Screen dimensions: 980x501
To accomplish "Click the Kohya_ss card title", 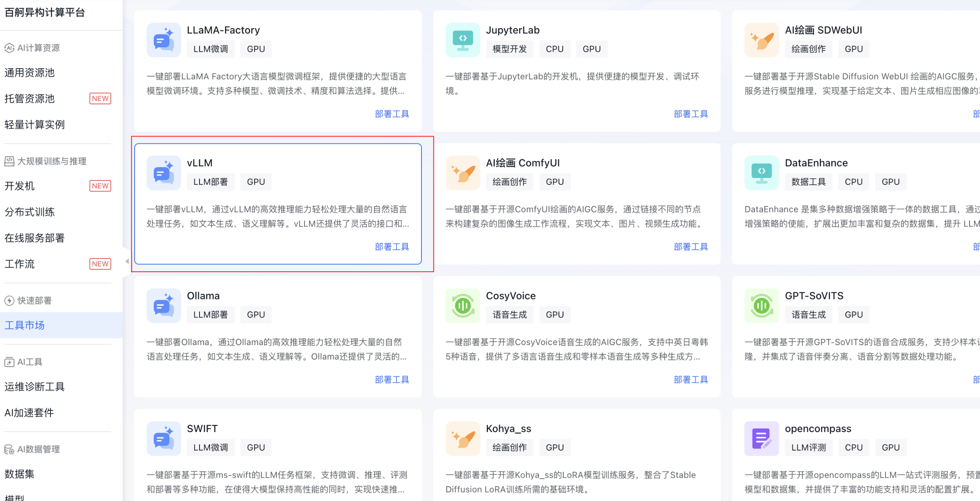I will click(x=508, y=429).
